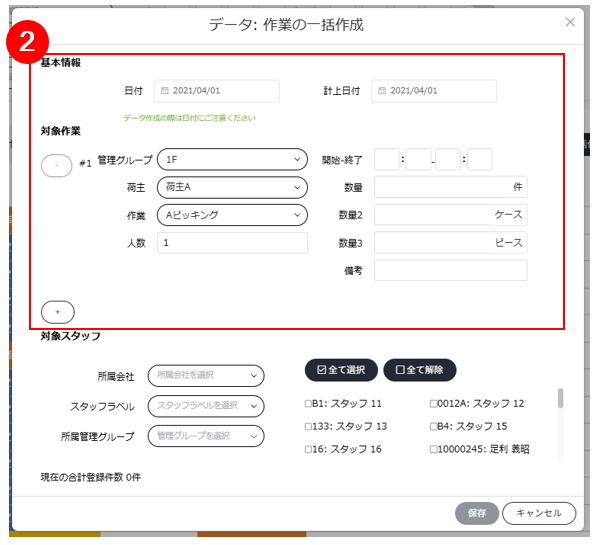Click the 全て選択 button

point(341,370)
